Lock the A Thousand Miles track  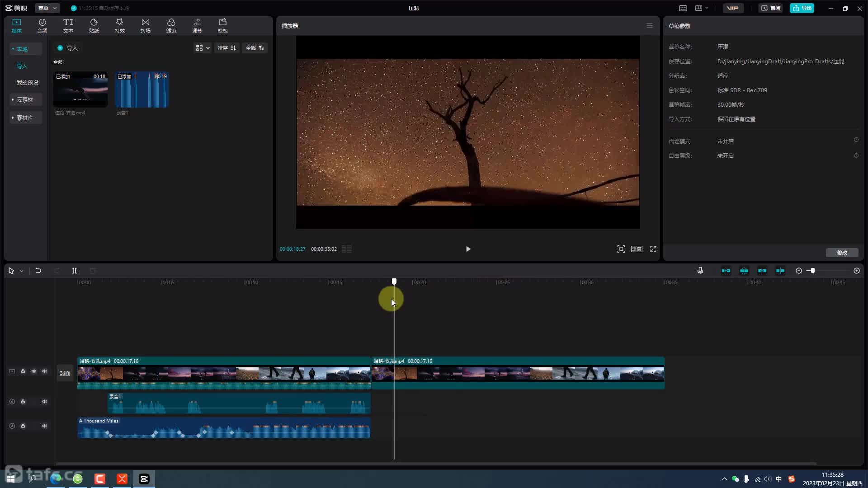pos(23,426)
